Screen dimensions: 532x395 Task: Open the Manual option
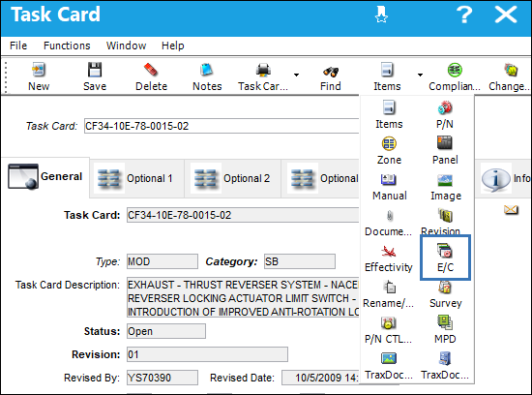[x=389, y=187]
